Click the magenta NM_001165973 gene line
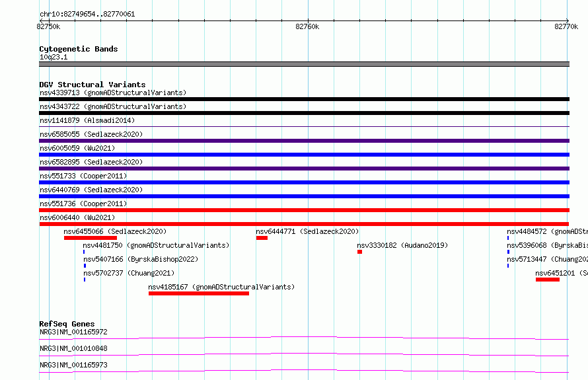Image resolution: width=588 pixels, height=380 pixels. (x=304, y=371)
